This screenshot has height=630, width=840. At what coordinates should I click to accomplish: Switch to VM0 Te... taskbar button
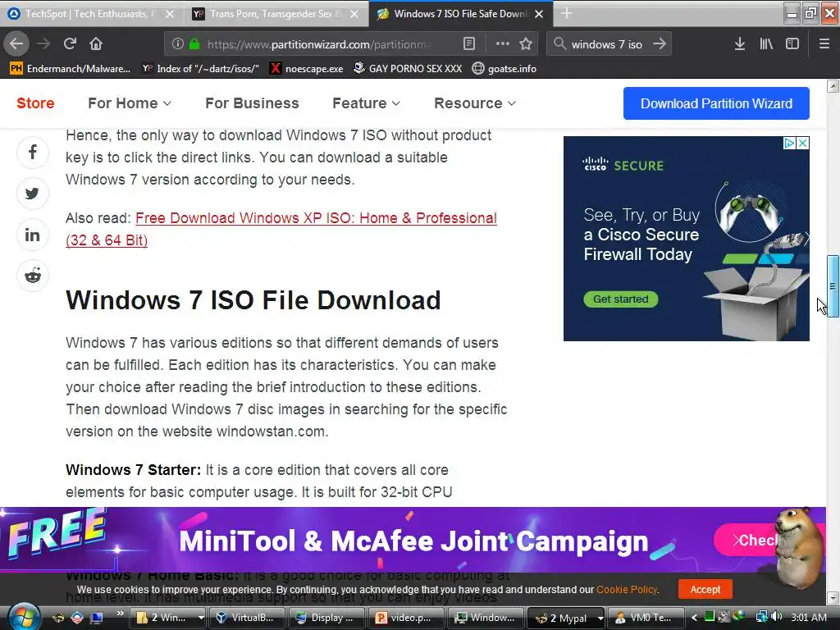646,618
